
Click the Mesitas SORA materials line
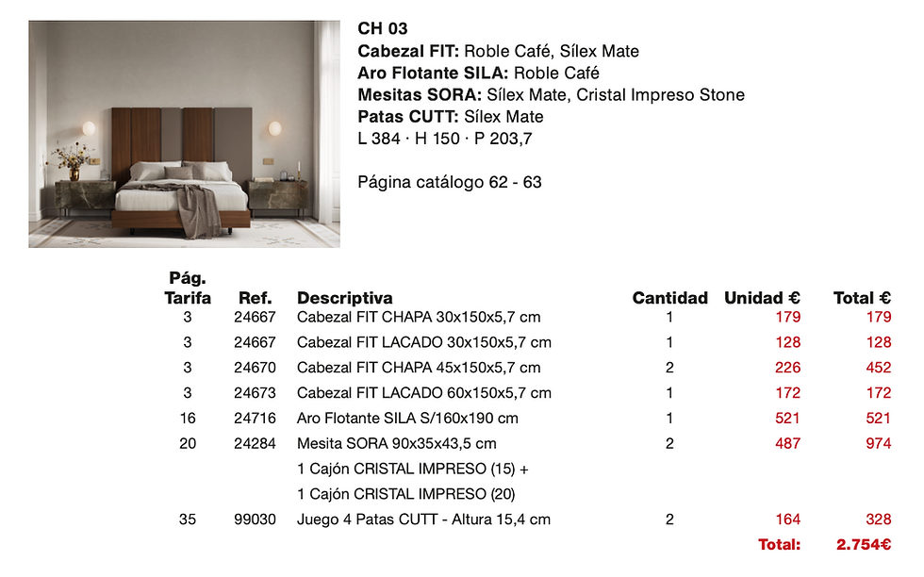point(551,95)
